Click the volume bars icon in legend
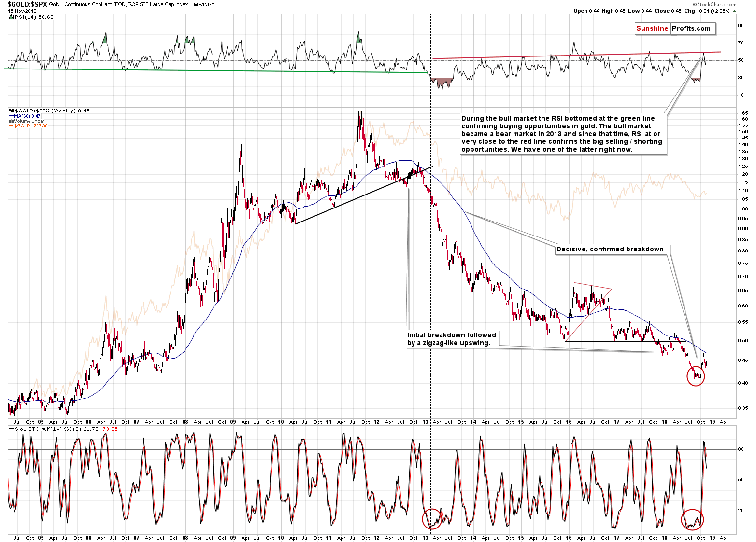 coord(12,121)
